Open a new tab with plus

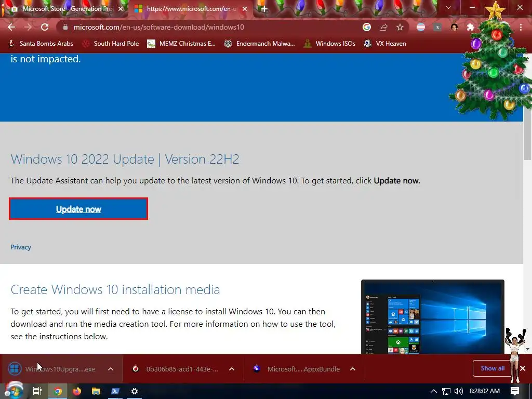click(264, 9)
